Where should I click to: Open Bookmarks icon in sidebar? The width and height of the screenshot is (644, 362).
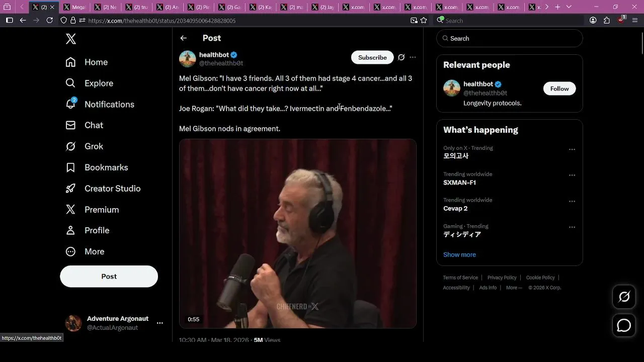click(70, 167)
